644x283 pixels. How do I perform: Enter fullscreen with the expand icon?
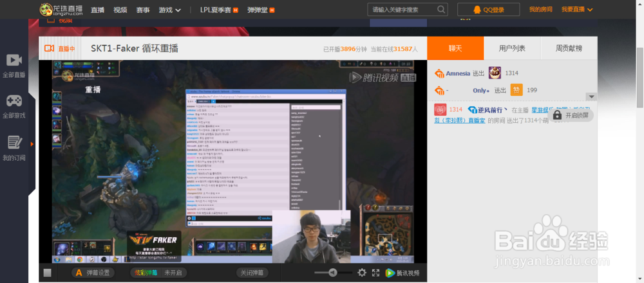[376, 273]
